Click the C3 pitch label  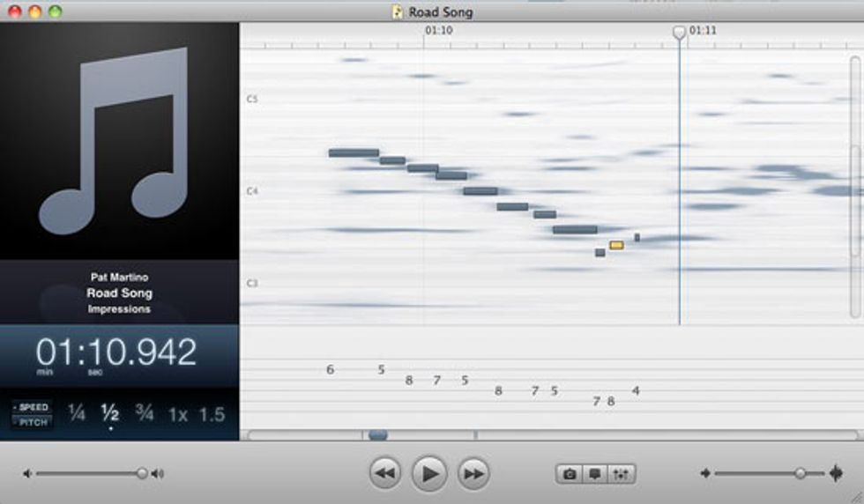click(252, 283)
